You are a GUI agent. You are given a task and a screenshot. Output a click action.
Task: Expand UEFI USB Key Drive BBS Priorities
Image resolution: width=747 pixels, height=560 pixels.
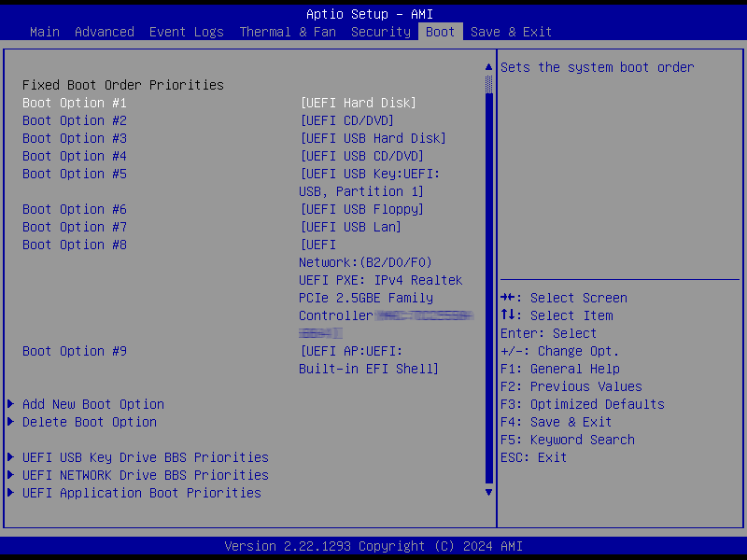click(x=146, y=457)
